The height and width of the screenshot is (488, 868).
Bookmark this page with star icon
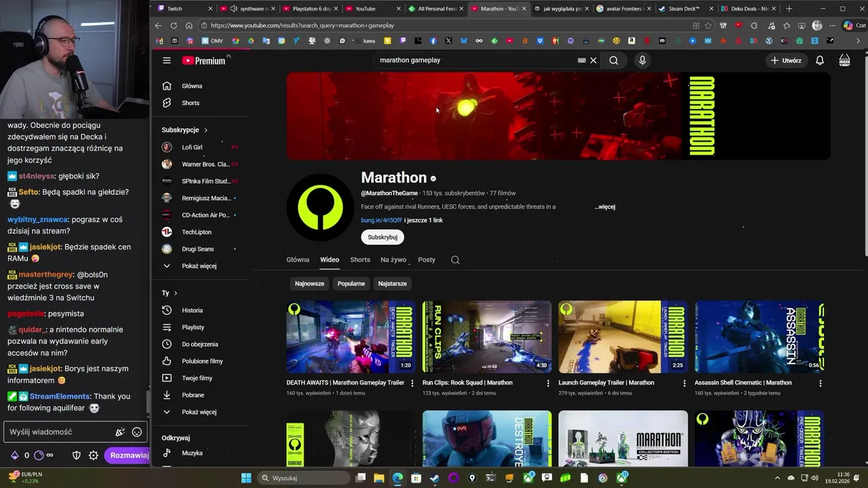pos(708,26)
